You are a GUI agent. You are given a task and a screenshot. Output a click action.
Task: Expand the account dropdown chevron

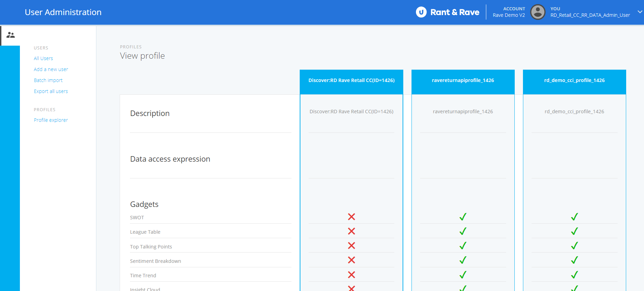tap(640, 12)
